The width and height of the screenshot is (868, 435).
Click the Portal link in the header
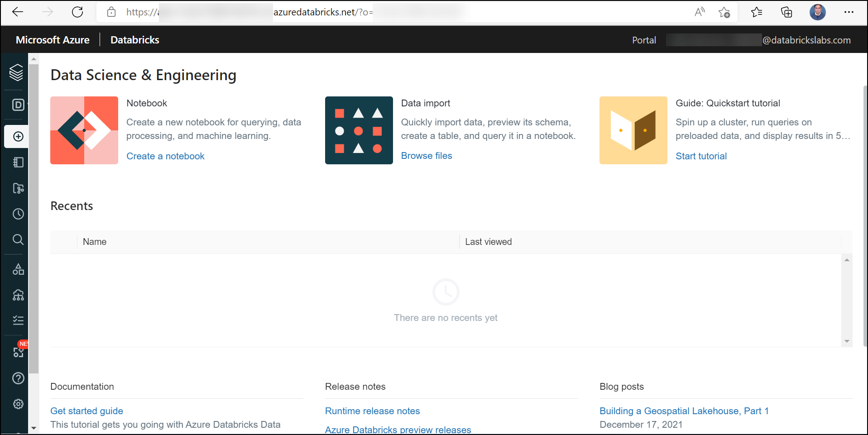644,40
